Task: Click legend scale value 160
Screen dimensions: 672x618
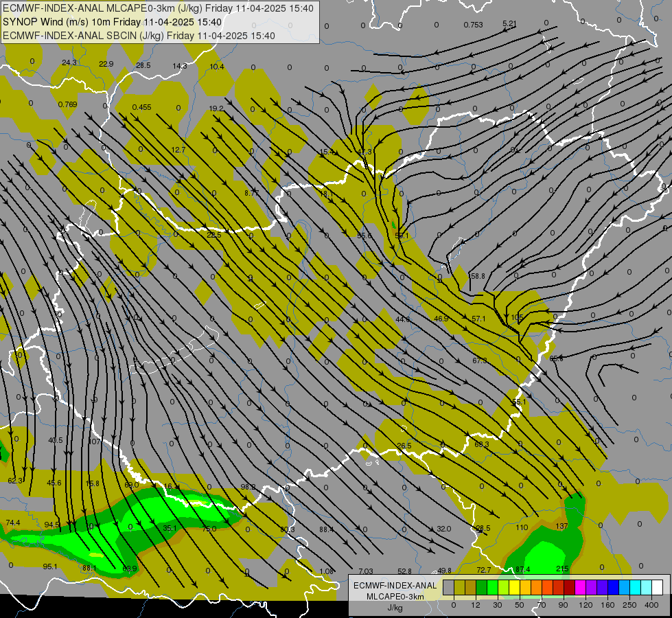Action: point(607,605)
